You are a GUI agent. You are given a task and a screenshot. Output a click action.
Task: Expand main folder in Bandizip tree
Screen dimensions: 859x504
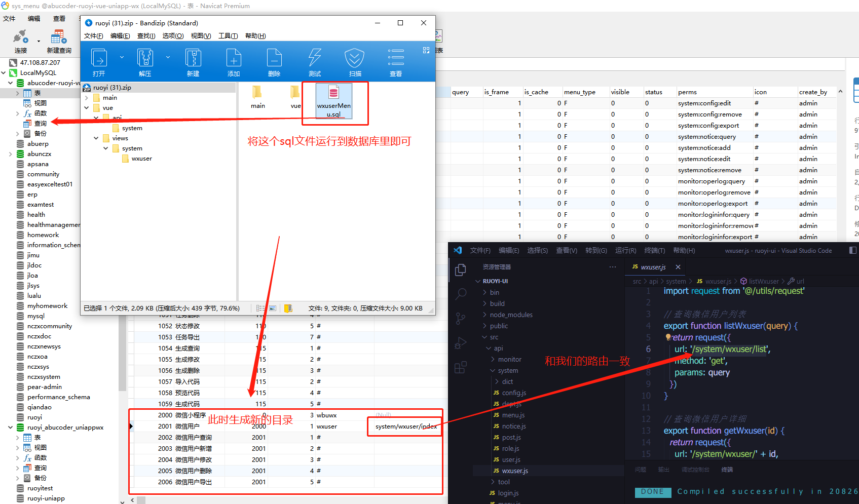pos(87,98)
